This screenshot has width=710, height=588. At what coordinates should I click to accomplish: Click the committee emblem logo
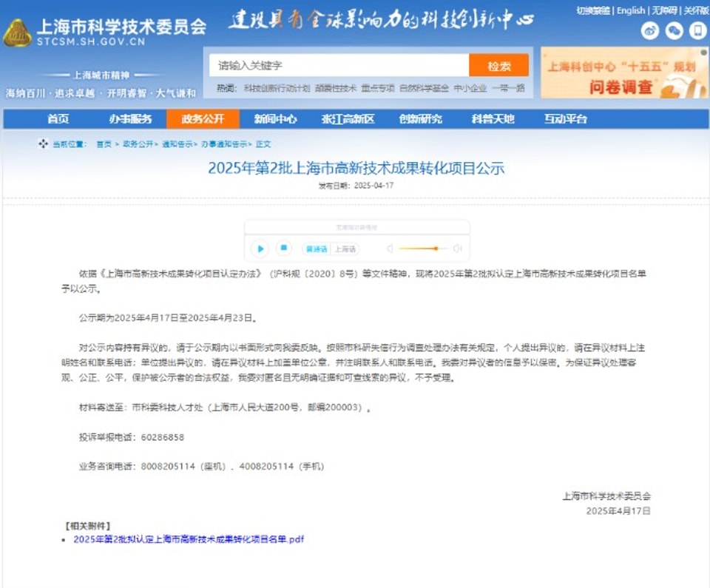coord(17,33)
